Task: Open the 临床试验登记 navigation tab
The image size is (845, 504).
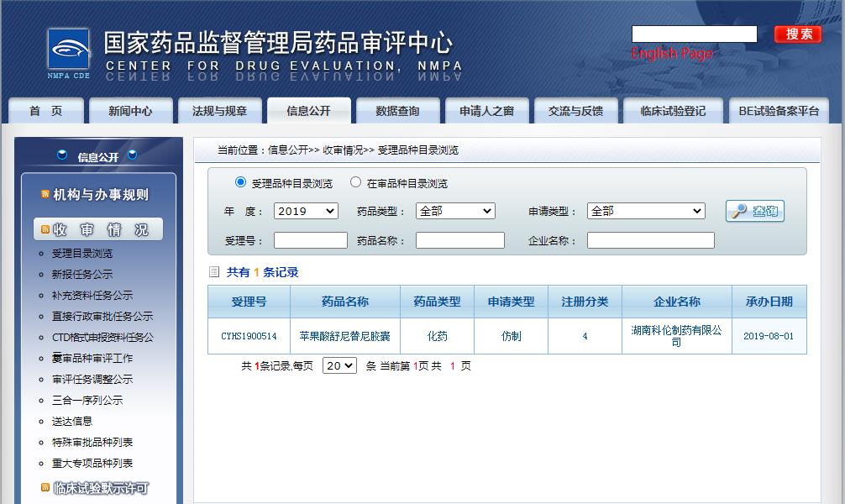Action: [673, 111]
